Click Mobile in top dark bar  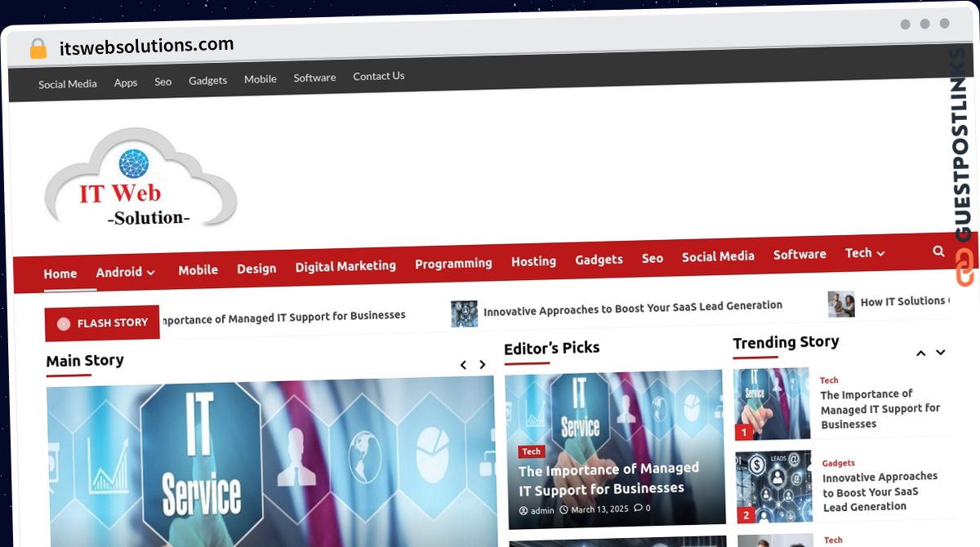(x=261, y=79)
